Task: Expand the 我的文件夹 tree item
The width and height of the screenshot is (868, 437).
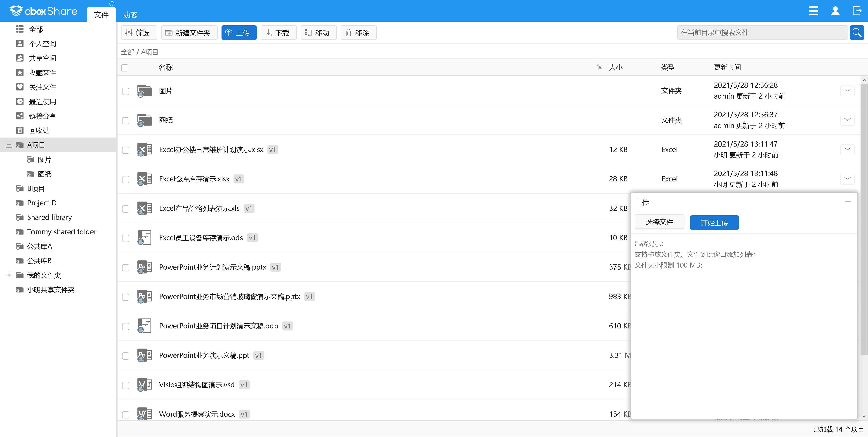Action: point(8,275)
